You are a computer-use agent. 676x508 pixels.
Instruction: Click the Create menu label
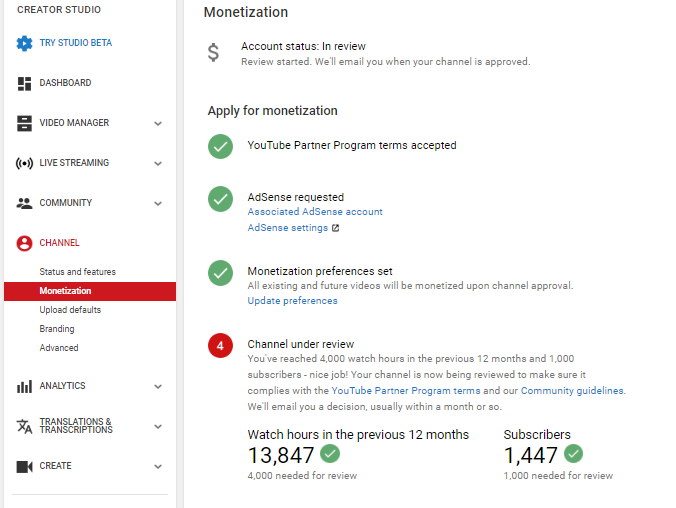tap(55, 466)
